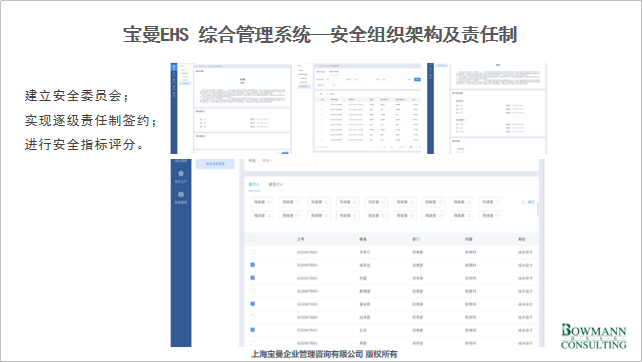The image size is (643, 362).
Task: Click the slide title 宝曼EHS 综合管理系统
Action: pyautogui.click(x=217, y=34)
